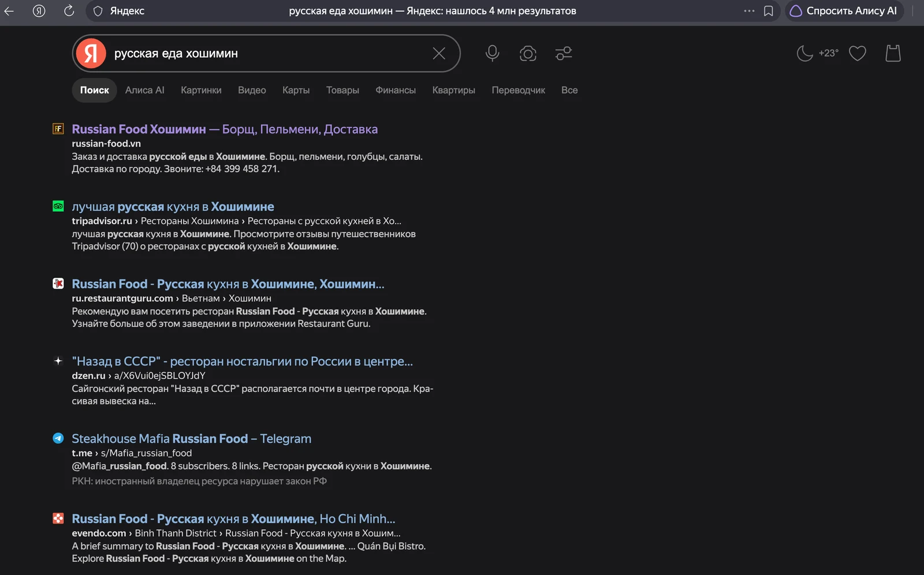
Task: Click the Яндекс label in the address bar
Action: pyautogui.click(x=127, y=11)
